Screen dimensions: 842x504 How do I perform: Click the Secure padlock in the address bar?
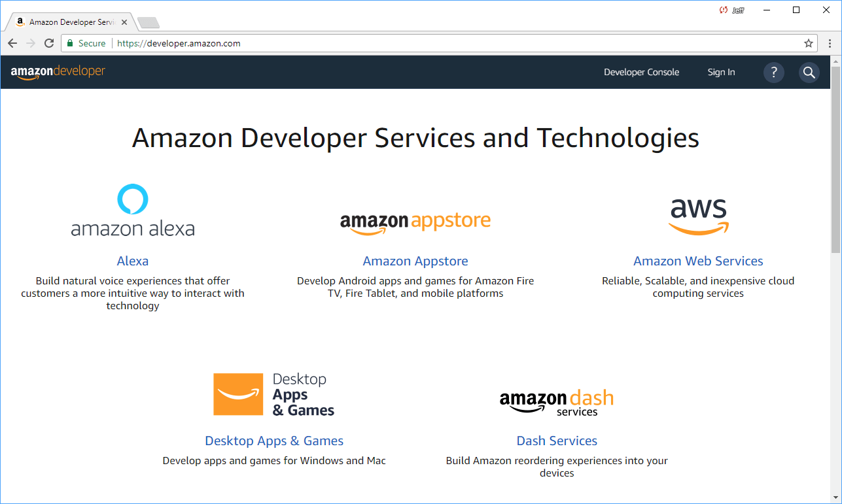coord(69,43)
